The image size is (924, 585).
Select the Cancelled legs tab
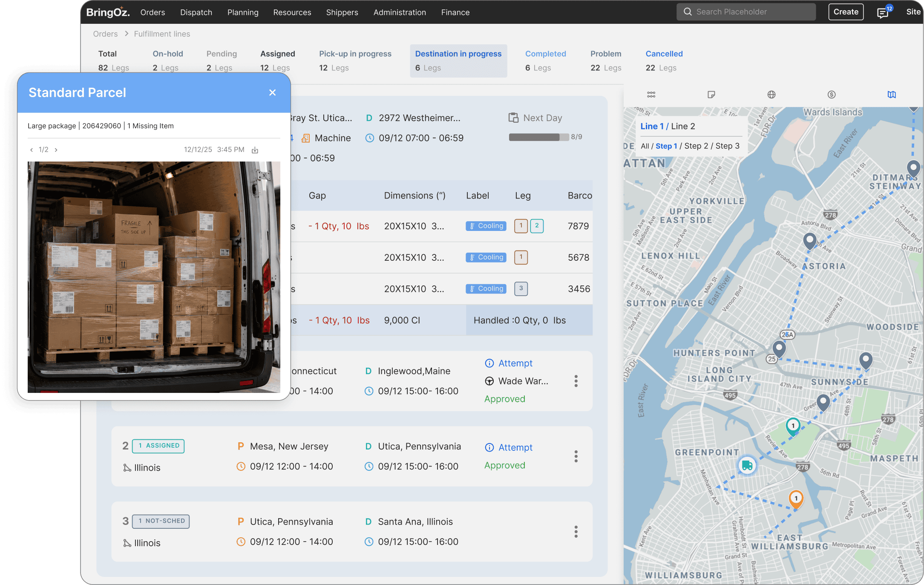point(664,61)
